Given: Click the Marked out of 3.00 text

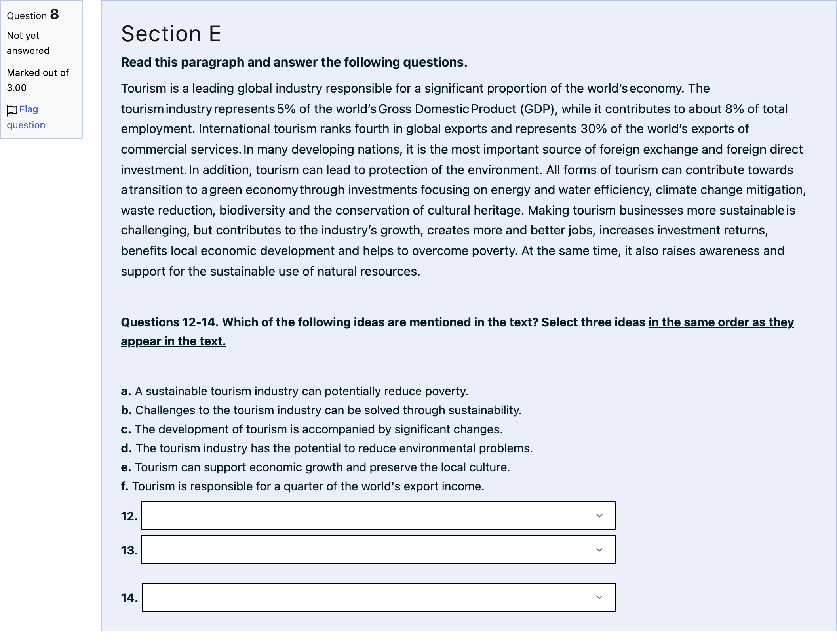Looking at the screenshot, I should (38, 80).
